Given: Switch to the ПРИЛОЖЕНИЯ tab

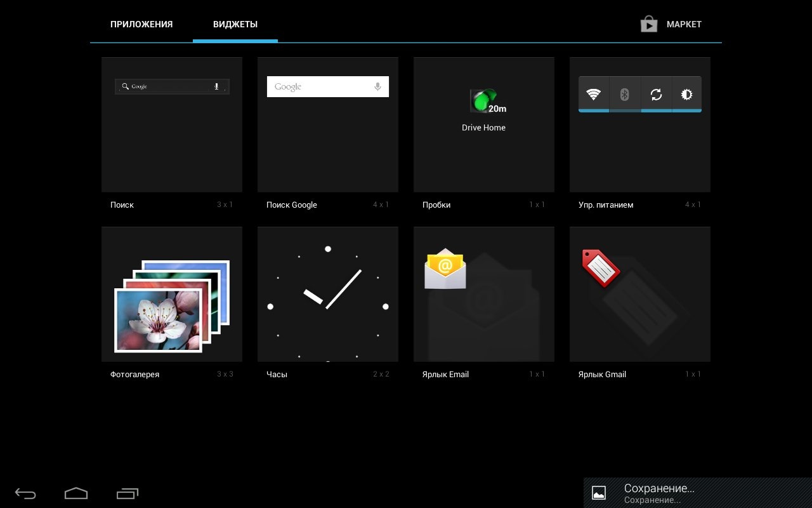Looking at the screenshot, I should point(141,25).
